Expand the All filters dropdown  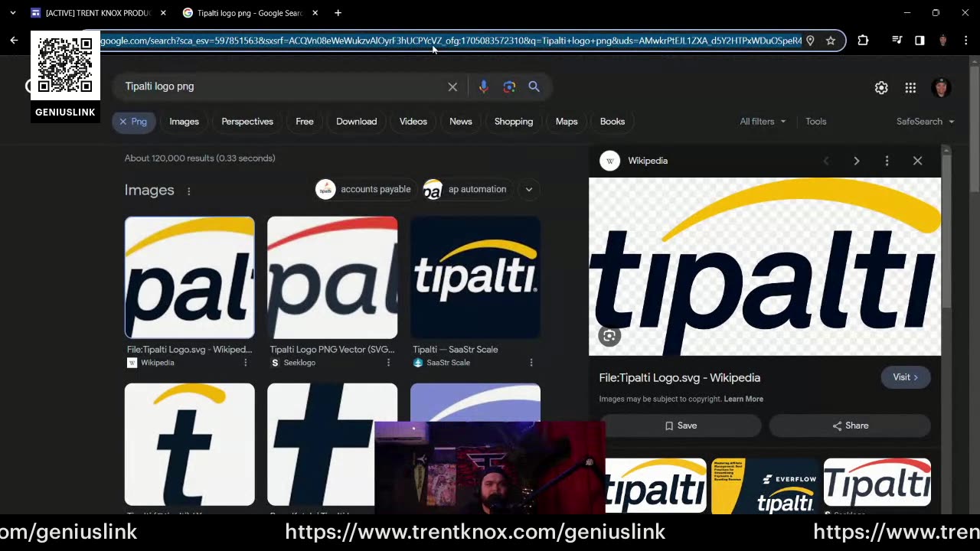[x=763, y=122]
